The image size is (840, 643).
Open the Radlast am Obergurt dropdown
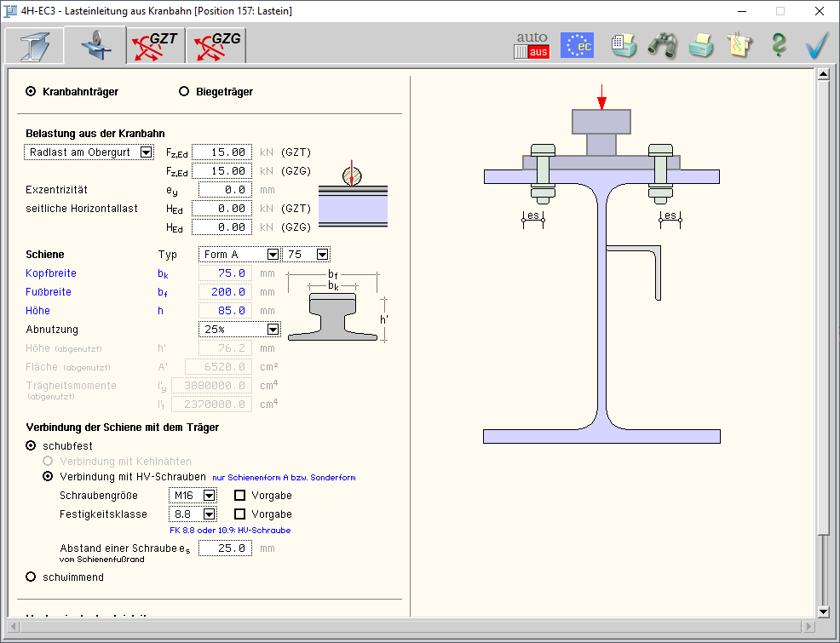[146, 152]
